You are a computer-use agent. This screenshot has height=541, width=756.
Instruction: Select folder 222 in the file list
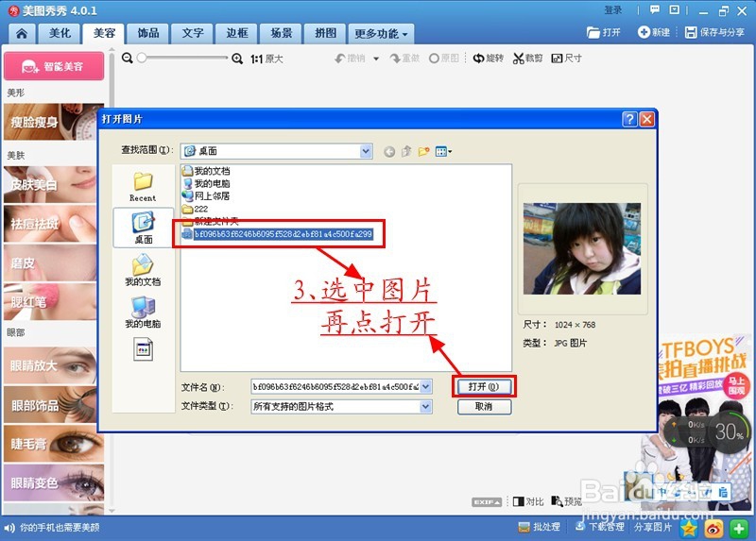(196, 209)
